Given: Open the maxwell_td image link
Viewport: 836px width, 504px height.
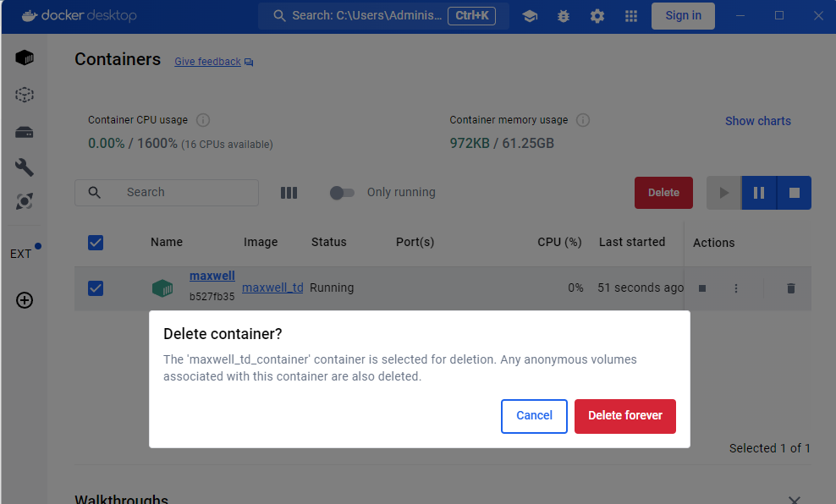Looking at the screenshot, I should (x=272, y=288).
